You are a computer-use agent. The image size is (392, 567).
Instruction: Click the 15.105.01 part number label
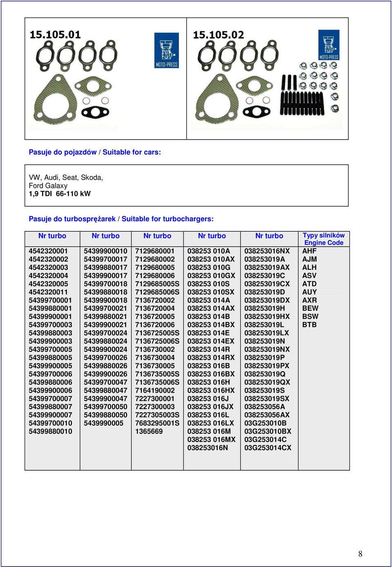click(55, 35)
